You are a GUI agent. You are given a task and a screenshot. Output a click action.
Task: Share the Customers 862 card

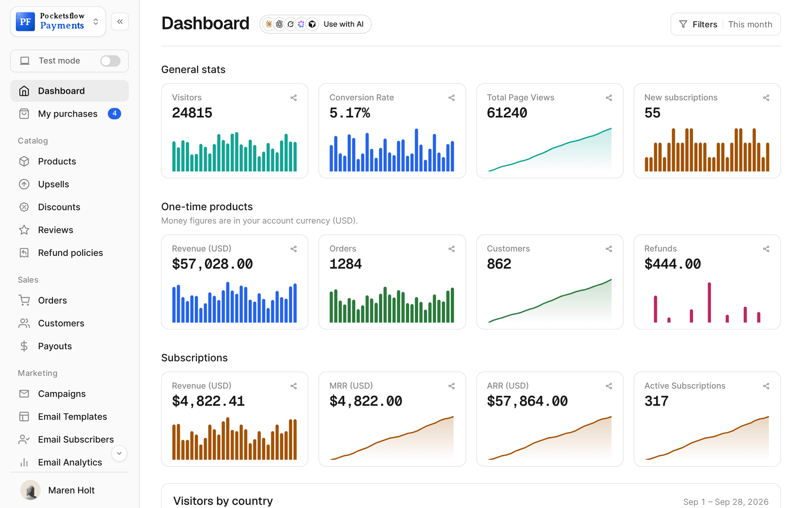click(609, 249)
